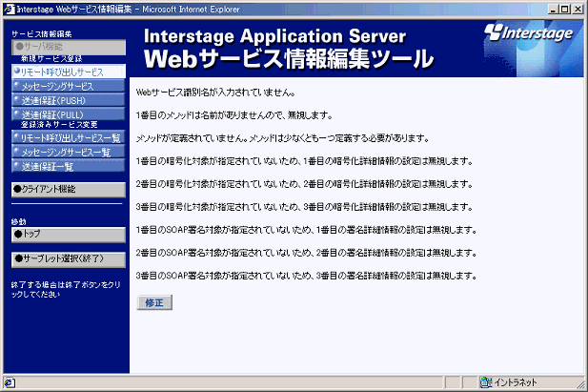Click サーブレット選択(終了) button
The image size is (588, 392).
tap(69, 259)
